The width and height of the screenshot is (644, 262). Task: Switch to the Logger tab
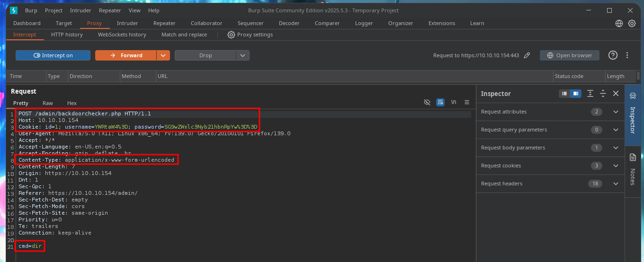coord(364,23)
